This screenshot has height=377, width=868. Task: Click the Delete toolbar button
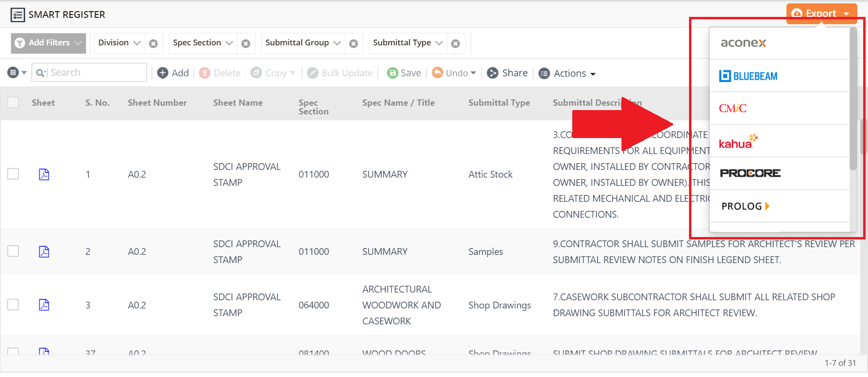point(220,73)
